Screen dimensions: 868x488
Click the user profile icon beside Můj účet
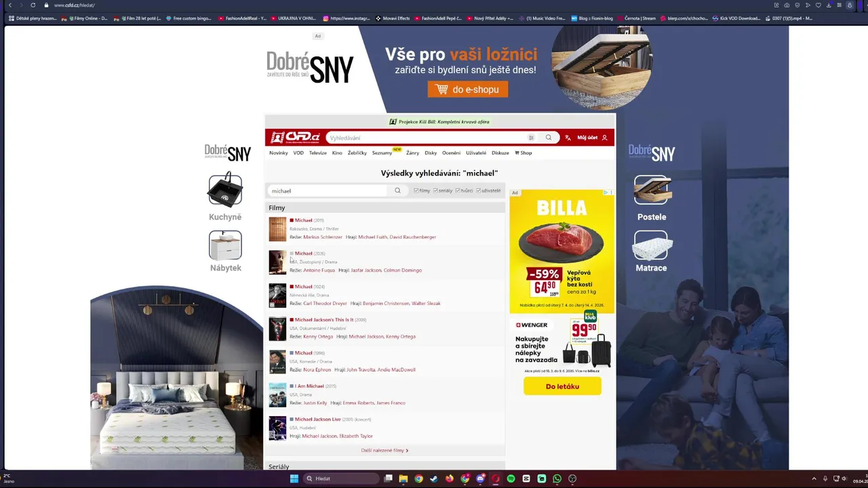pos(604,138)
